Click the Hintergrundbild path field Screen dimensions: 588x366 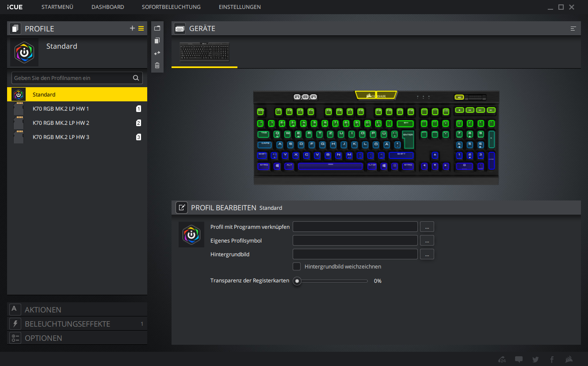[x=355, y=254]
